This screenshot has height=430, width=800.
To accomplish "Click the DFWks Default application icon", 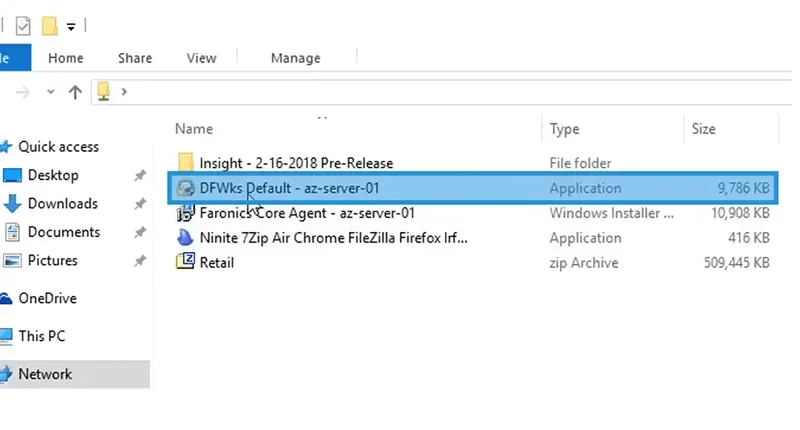I will (x=185, y=188).
